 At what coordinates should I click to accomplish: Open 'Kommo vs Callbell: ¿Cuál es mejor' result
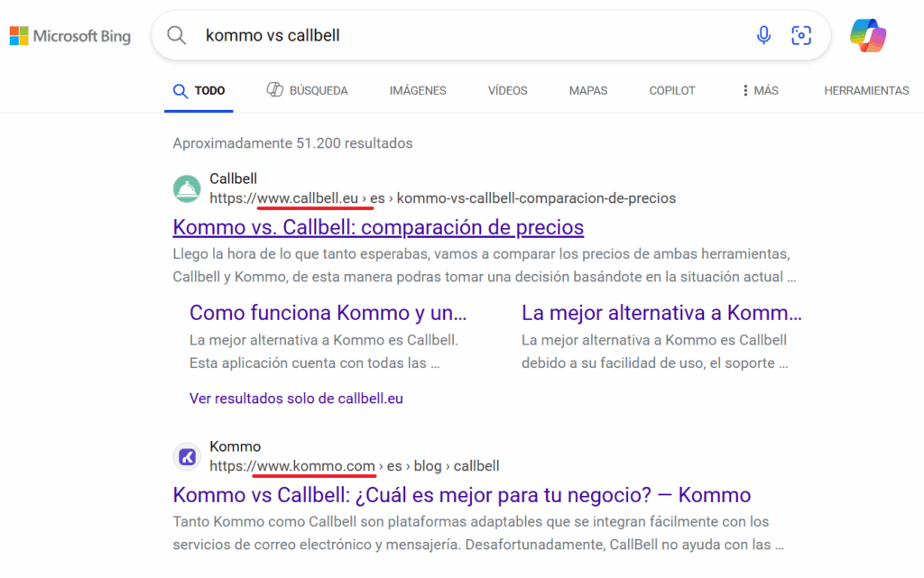point(461,495)
